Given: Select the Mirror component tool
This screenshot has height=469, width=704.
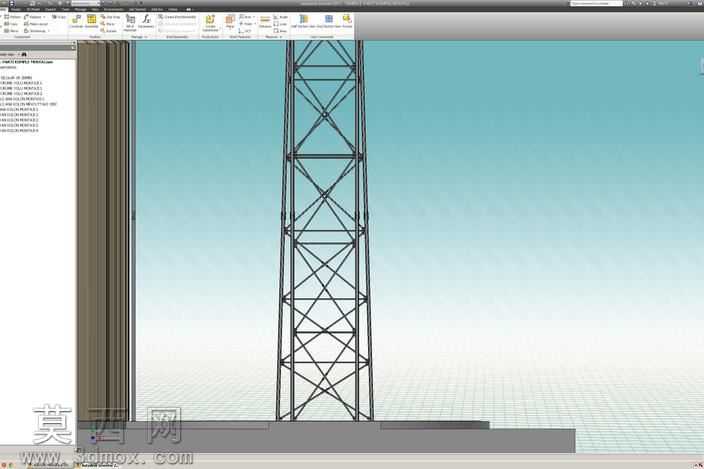Looking at the screenshot, I should [x=12, y=31].
